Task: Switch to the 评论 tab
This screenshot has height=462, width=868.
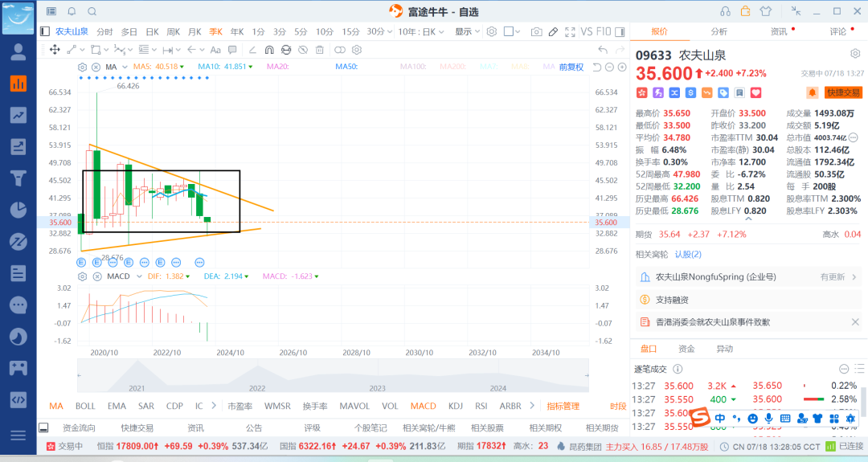Action: click(837, 31)
